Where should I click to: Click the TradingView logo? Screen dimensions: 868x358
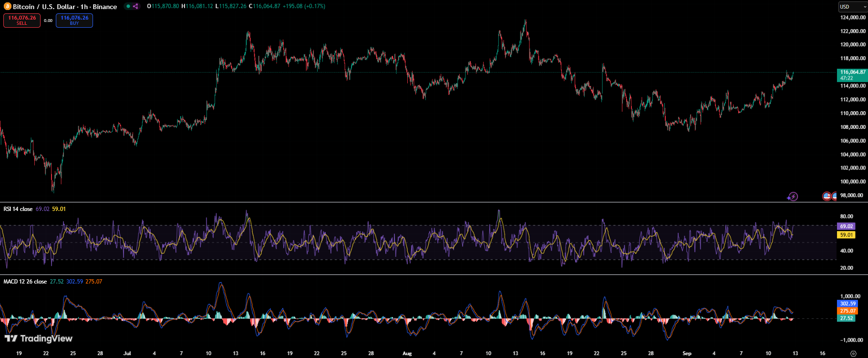(38, 338)
